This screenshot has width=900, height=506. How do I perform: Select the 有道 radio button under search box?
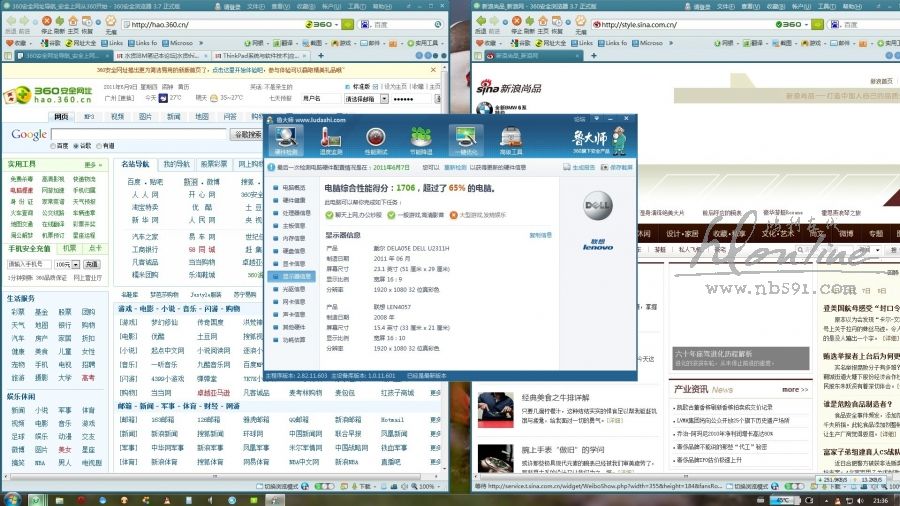[x=101, y=146]
